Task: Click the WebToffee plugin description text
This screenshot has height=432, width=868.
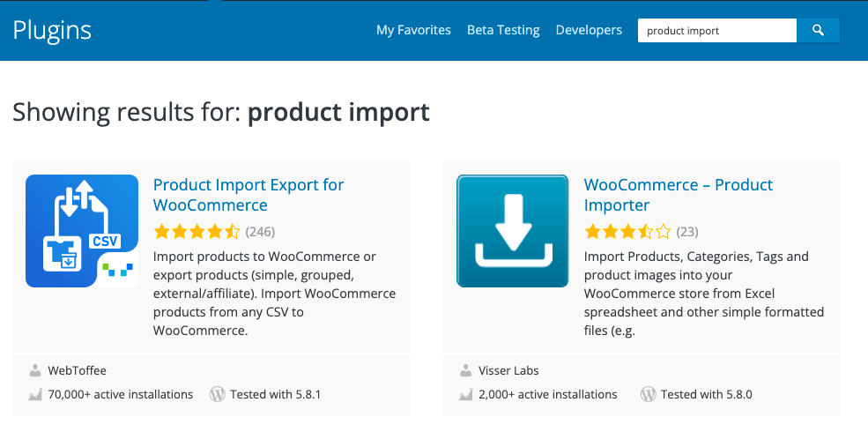Action: point(275,294)
